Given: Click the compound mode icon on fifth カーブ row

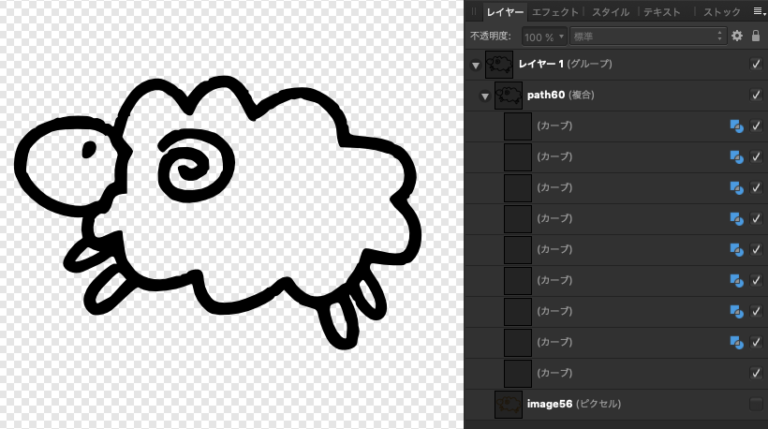Looking at the screenshot, I should [x=735, y=250].
